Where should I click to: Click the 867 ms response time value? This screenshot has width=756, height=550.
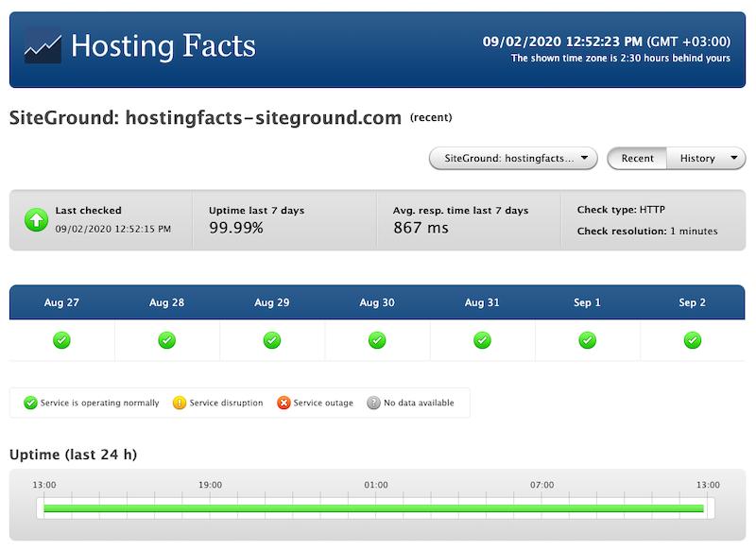[x=421, y=228]
